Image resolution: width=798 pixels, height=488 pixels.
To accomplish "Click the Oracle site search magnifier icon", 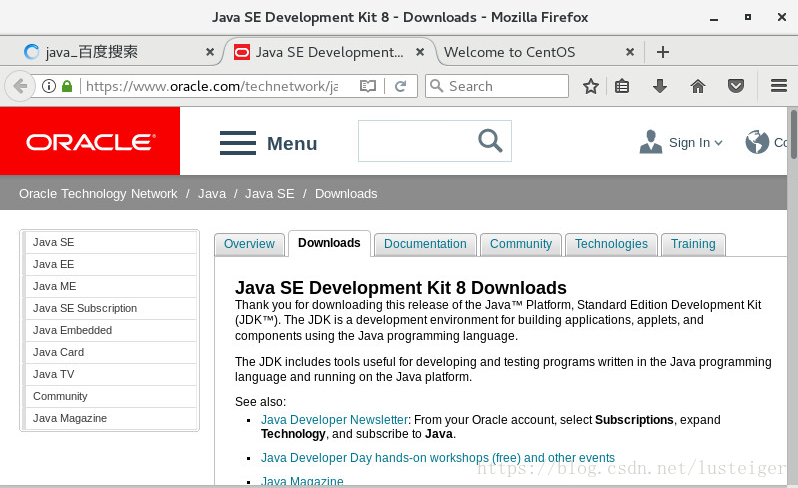I will tap(490, 140).
